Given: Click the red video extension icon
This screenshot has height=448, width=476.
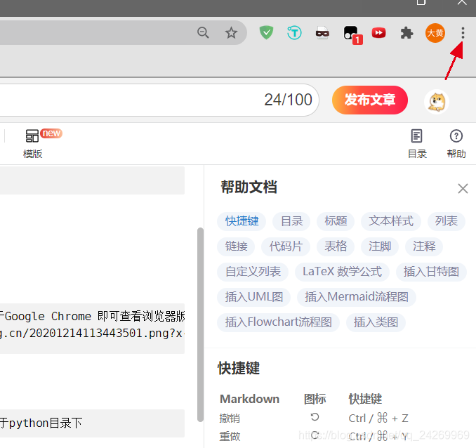Looking at the screenshot, I should coord(379,33).
